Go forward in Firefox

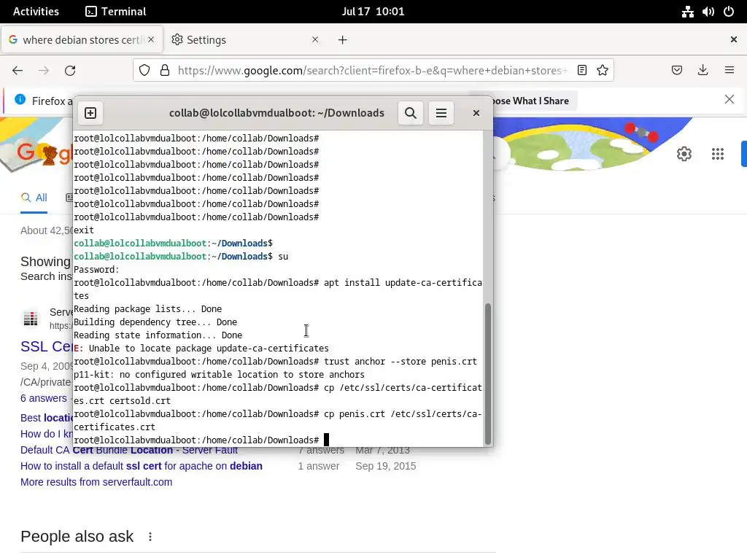(44, 71)
